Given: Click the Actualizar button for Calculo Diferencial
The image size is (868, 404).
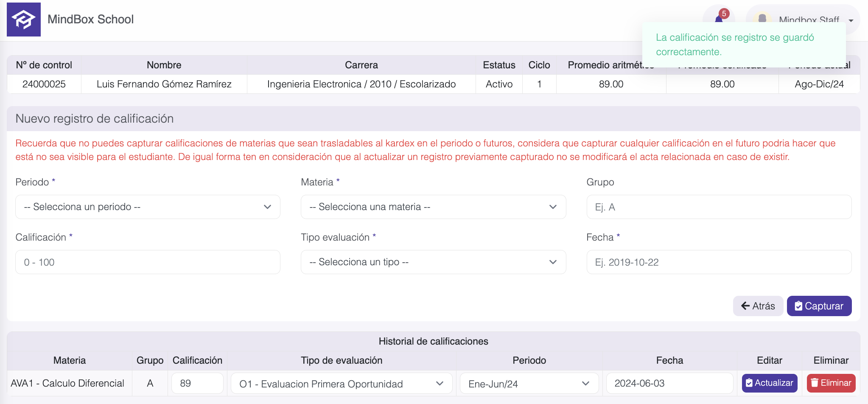Looking at the screenshot, I should coord(769,383).
